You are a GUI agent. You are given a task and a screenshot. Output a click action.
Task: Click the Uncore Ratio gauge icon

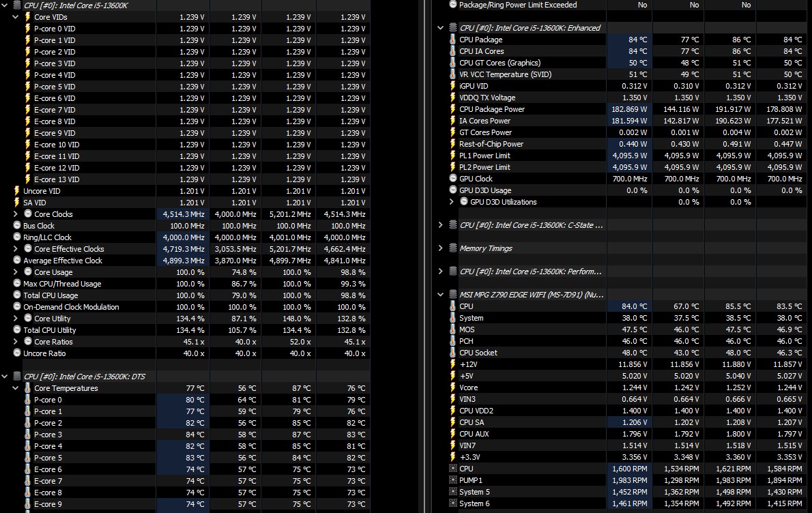point(17,353)
